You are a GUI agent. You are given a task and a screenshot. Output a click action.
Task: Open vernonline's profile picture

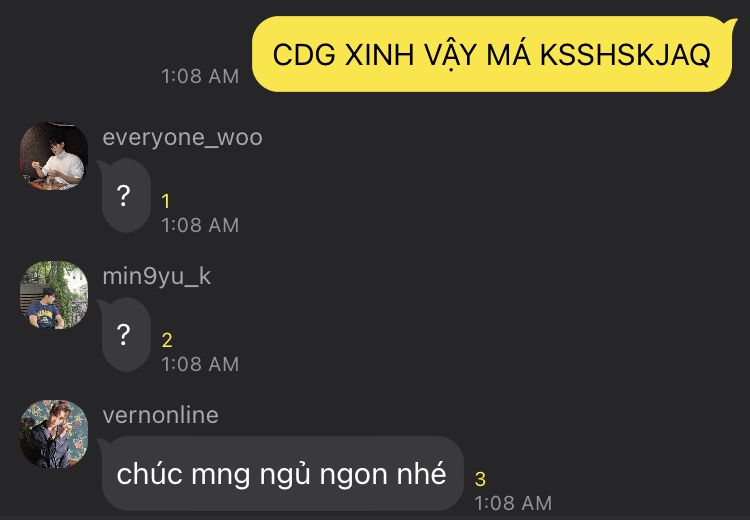[x=54, y=434]
